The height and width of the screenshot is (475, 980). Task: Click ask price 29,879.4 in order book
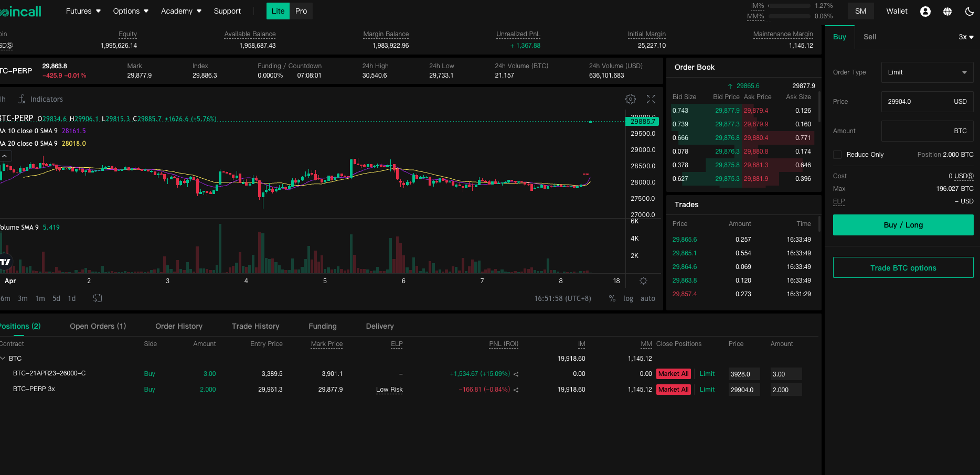coord(756,111)
